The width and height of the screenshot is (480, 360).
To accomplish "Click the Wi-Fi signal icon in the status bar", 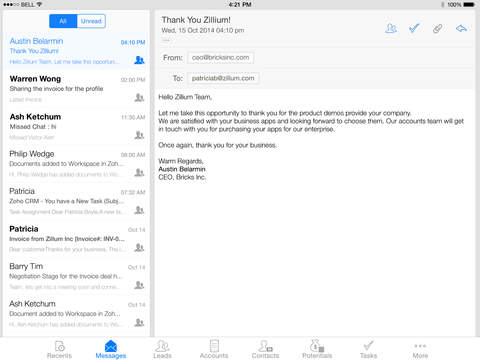I will (39, 4).
